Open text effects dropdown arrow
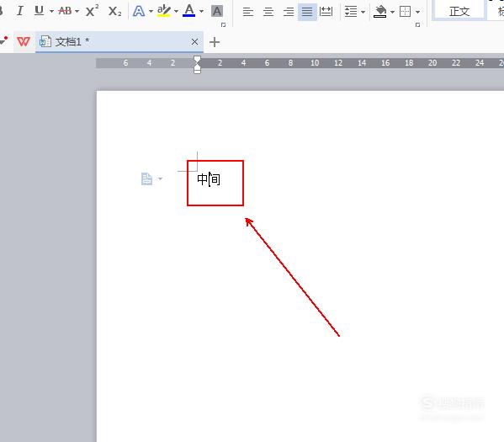The width and height of the screenshot is (504, 442). [151, 12]
